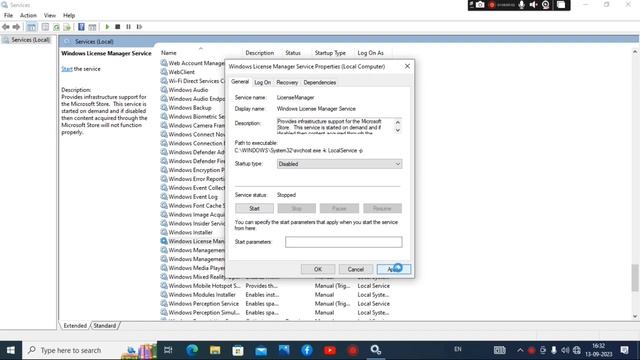Viewport: 640px width, 360px height.
Task: Click the Pause Service toolbar icon
Action: [x=129, y=27]
